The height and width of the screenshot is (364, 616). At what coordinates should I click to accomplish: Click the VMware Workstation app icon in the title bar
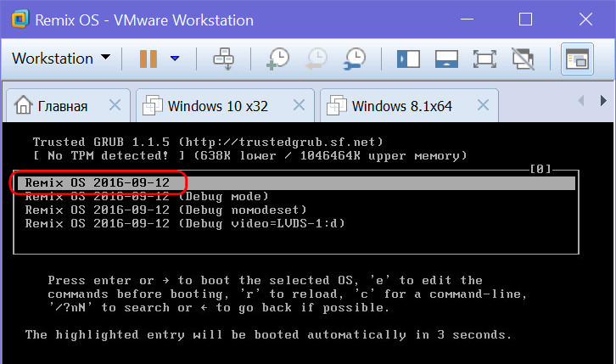(20, 20)
